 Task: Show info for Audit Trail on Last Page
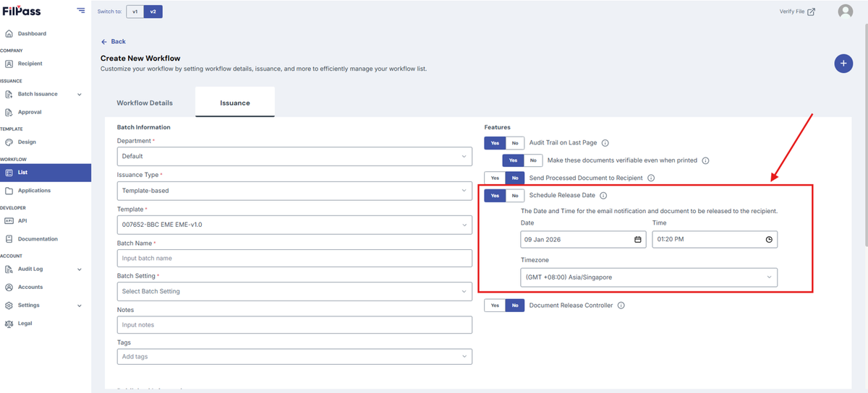point(605,143)
